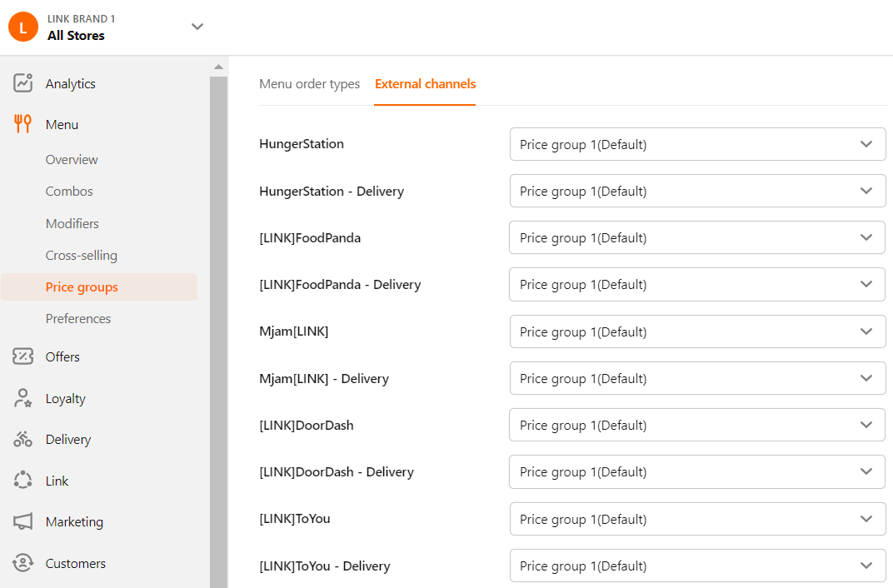Click the Loyalty person-star icon
Viewport: 893px width, 588px height.
click(22, 398)
